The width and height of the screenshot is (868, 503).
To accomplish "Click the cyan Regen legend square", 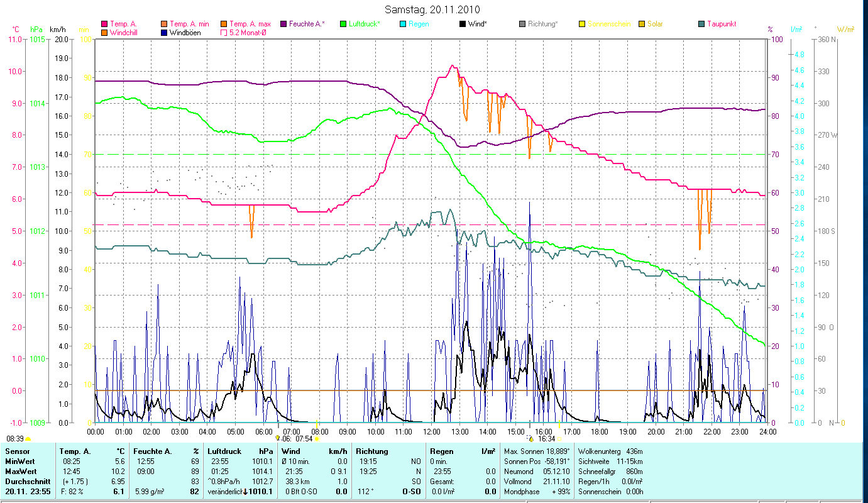I will click(402, 25).
